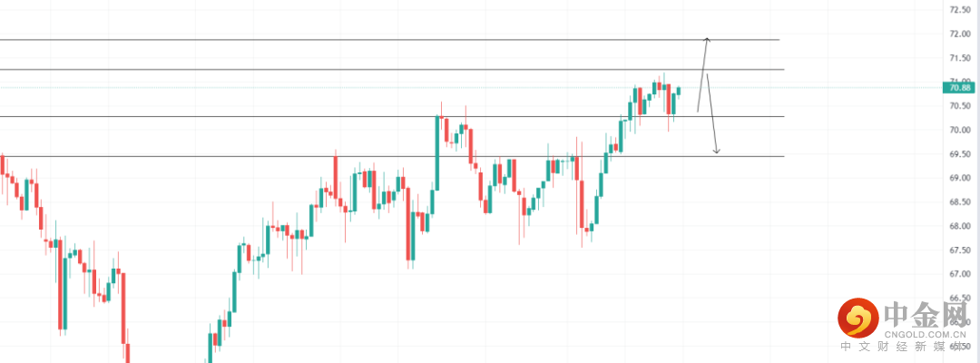Click the 中金网 watermark text

(x=927, y=313)
